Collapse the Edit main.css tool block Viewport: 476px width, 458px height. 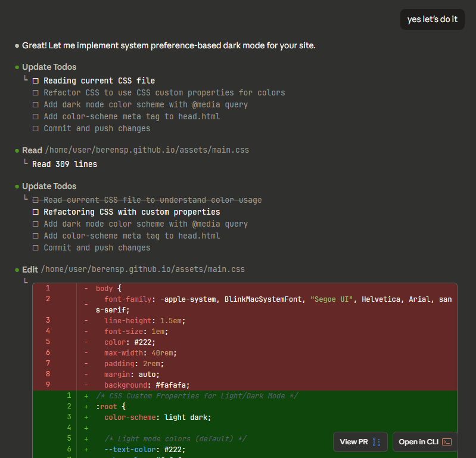(30, 270)
